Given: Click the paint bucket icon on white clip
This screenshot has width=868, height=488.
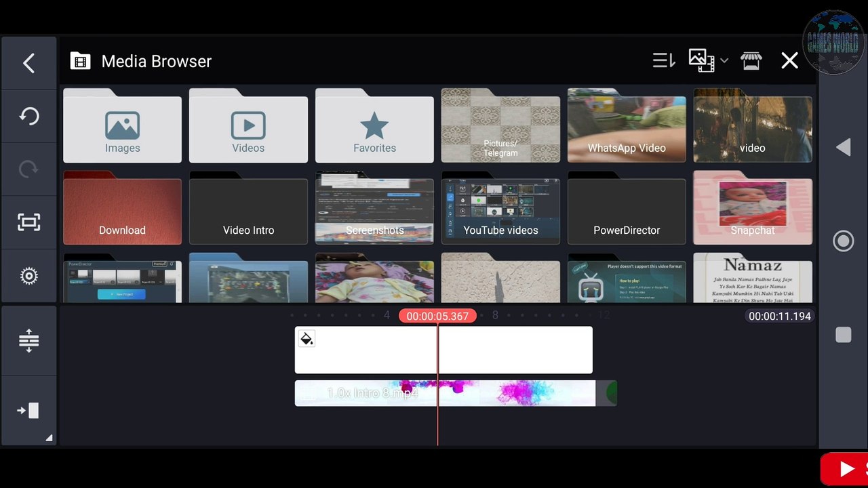Looking at the screenshot, I should pyautogui.click(x=307, y=338).
